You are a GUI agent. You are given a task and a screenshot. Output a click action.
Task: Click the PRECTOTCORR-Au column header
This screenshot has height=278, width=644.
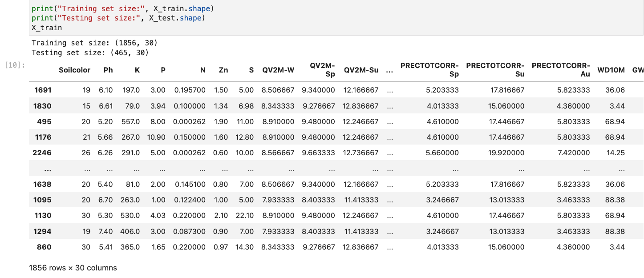coord(561,70)
